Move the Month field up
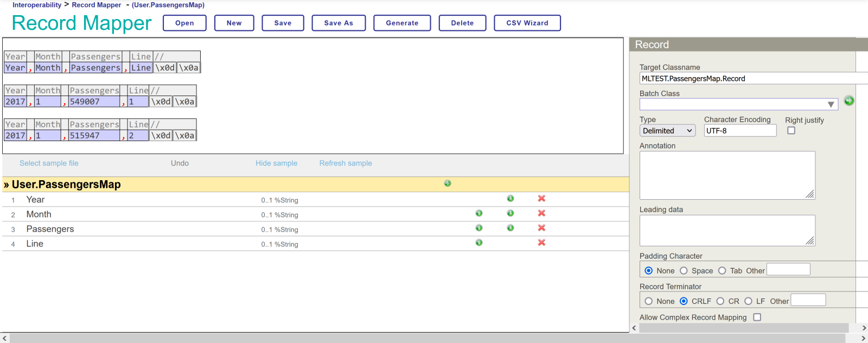The image size is (868, 343). coord(479,213)
